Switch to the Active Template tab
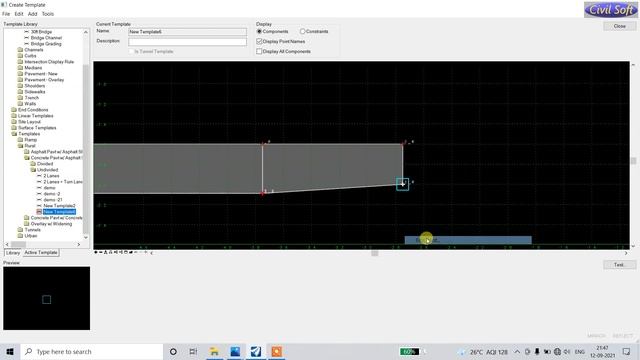 point(41,253)
